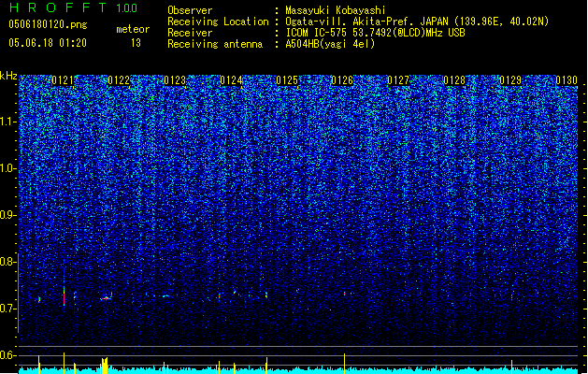588x374 pixels.
Task: Click the kHz axis unit label
Action: coord(8,76)
